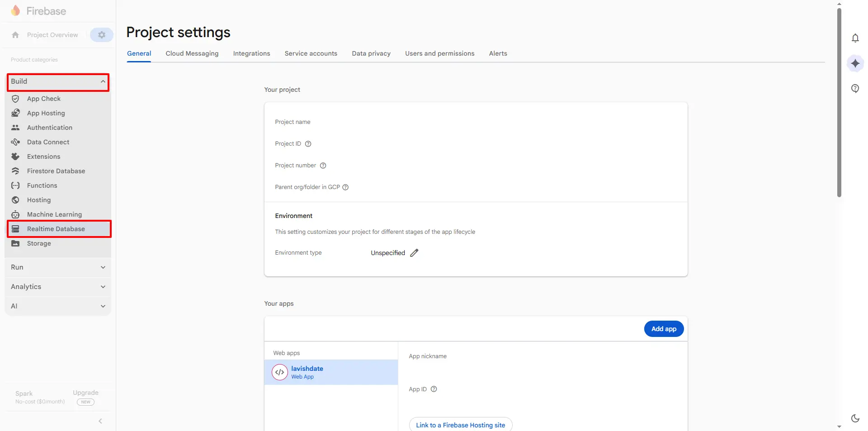Click the App ID help icon
868x431 pixels.
coord(434,389)
